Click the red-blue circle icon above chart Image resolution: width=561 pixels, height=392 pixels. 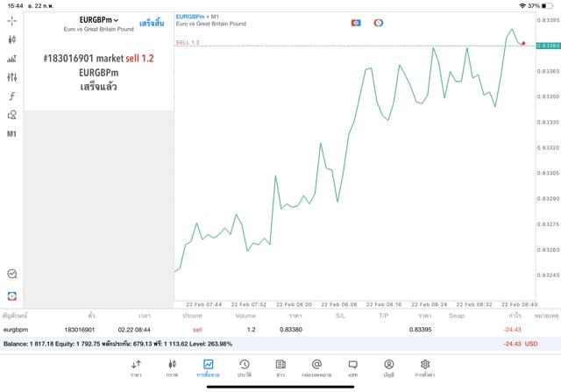(x=378, y=22)
